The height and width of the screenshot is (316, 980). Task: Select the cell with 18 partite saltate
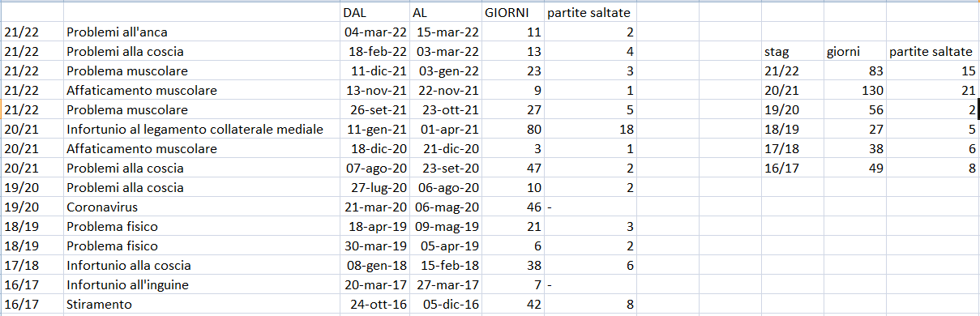(x=588, y=130)
